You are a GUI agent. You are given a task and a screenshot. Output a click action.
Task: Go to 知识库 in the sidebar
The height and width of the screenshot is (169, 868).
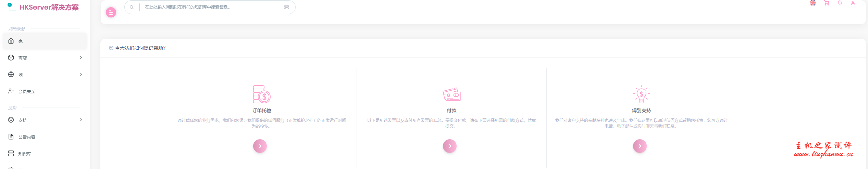coord(25,154)
